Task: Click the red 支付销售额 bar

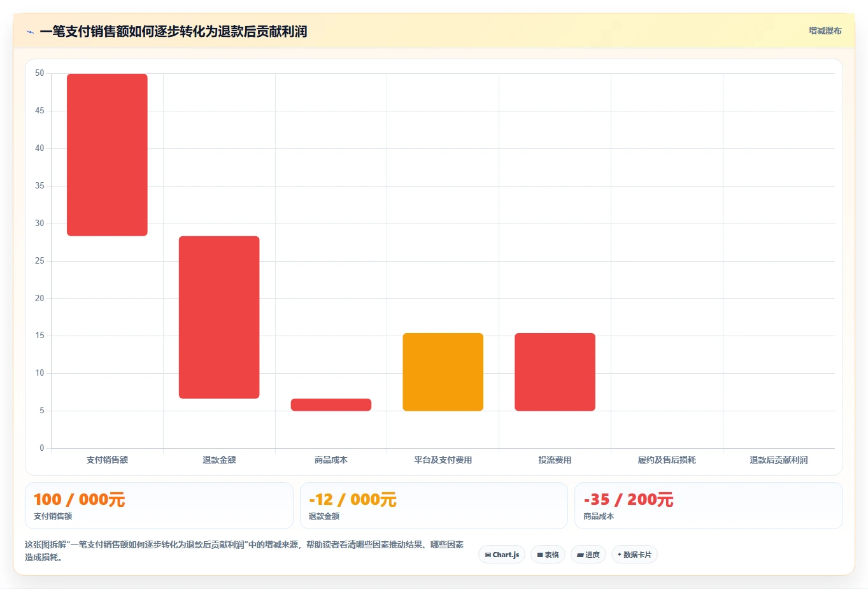Action: 107,155
